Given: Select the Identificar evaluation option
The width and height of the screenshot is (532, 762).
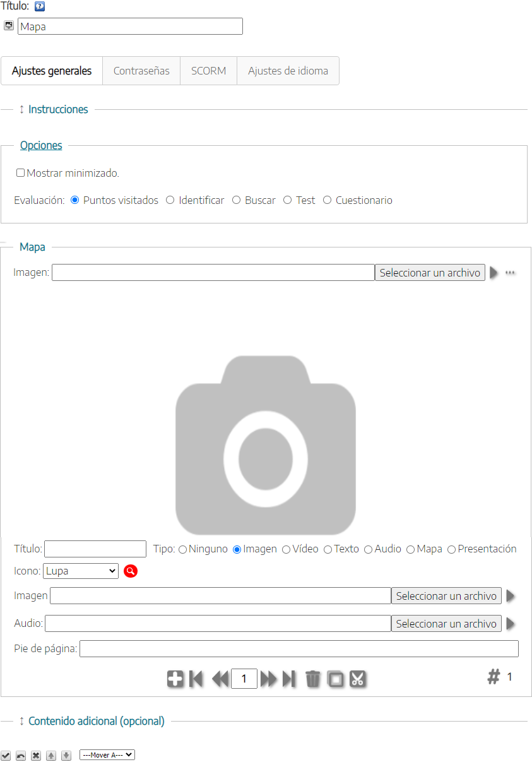Looking at the screenshot, I should (170, 200).
